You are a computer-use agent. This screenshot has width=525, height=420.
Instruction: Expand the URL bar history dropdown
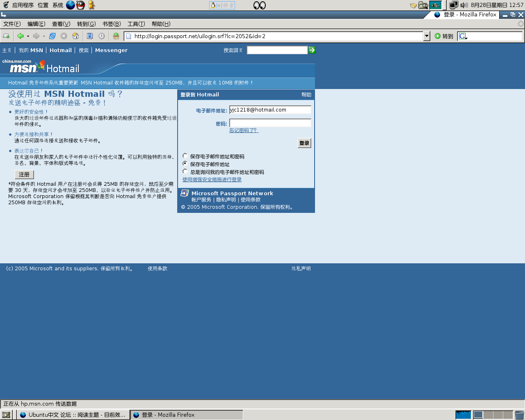[x=427, y=36]
